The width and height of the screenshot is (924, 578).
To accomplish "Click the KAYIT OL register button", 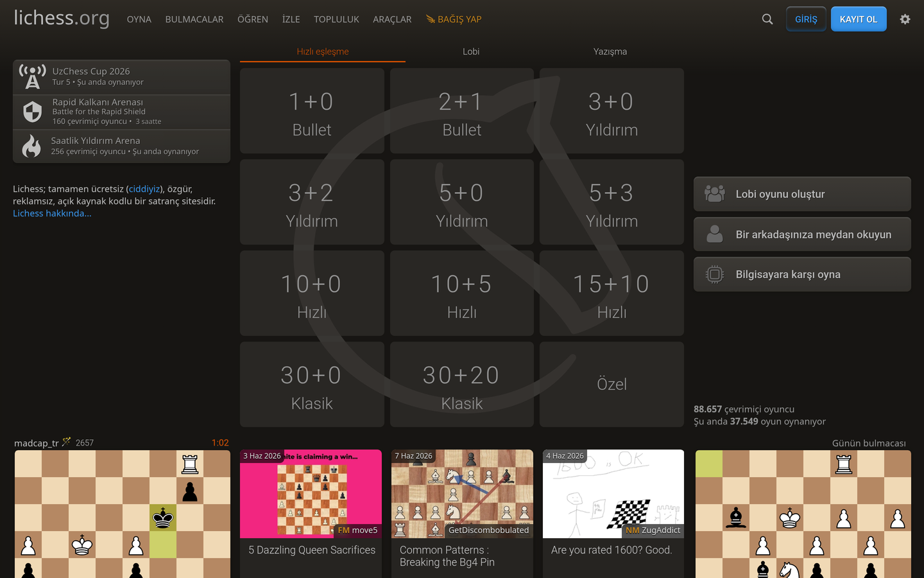I will [x=859, y=19].
